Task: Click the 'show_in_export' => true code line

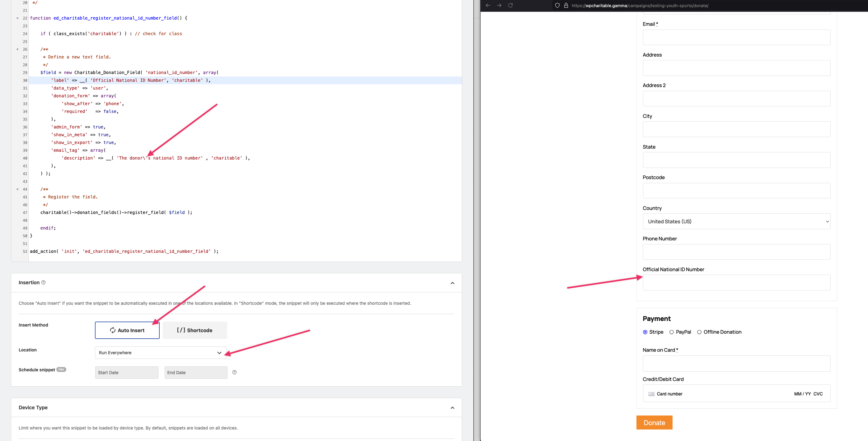Action: pyautogui.click(x=84, y=143)
